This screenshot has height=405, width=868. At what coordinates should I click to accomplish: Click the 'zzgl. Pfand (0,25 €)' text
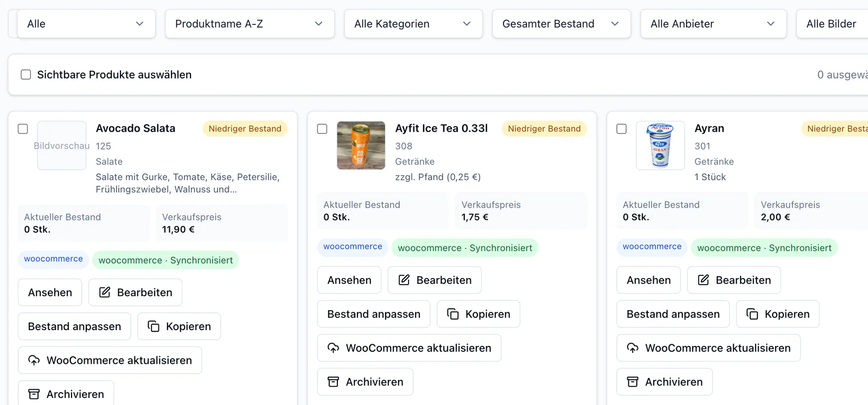(x=438, y=177)
